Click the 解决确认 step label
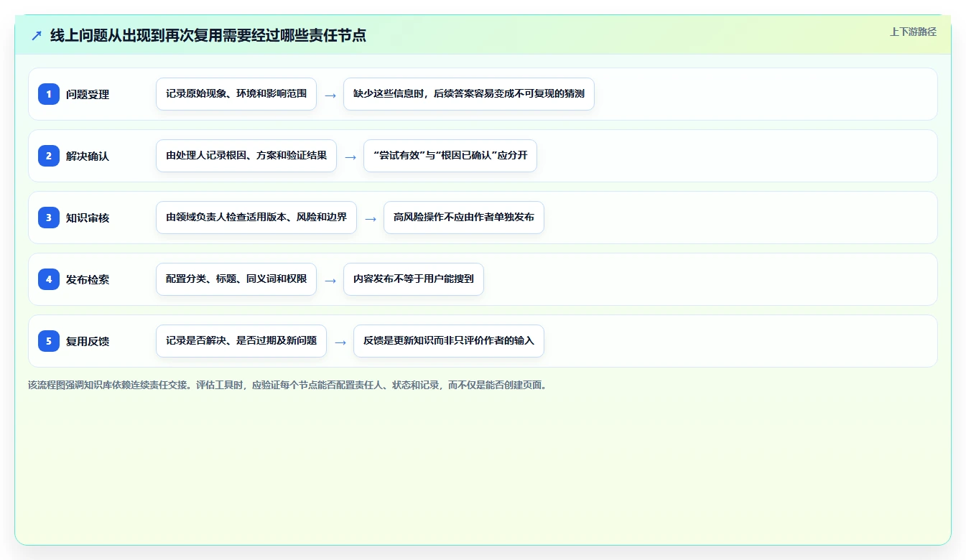Image resolution: width=966 pixels, height=560 pixels. pyautogui.click(x=88, y=156)
